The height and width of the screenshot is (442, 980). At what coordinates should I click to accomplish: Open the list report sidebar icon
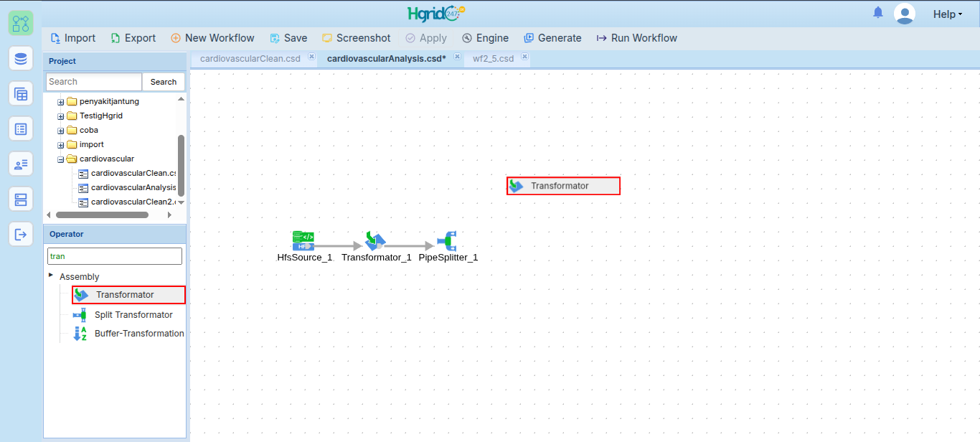(x=21, y=128)
